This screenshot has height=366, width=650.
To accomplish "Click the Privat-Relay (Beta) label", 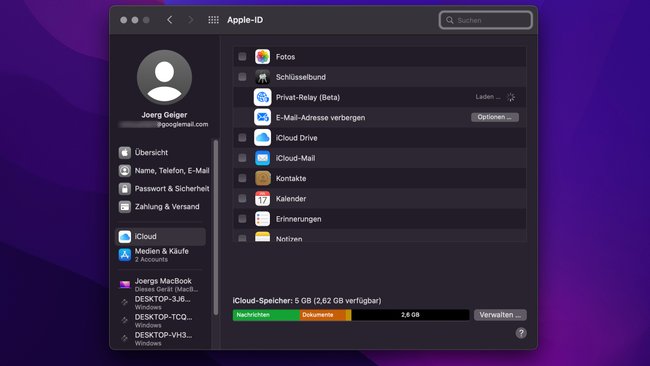I will pyautogui.click(x=308, y=97).
